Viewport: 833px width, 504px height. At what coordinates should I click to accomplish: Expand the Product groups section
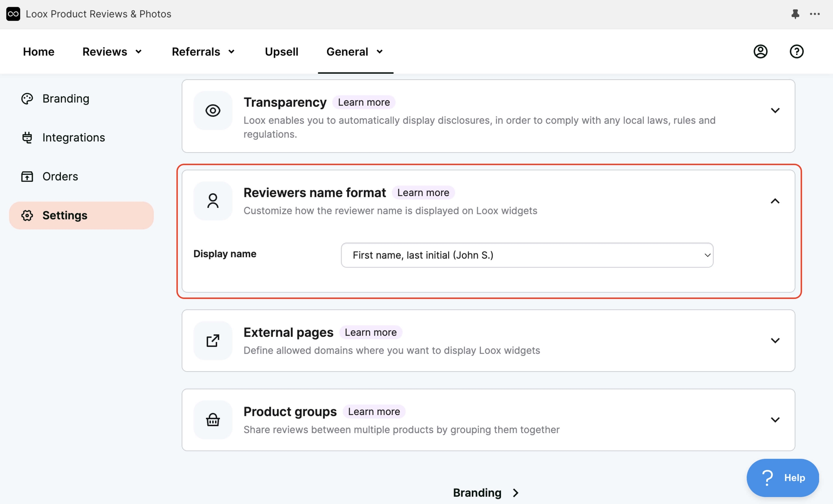775,419
